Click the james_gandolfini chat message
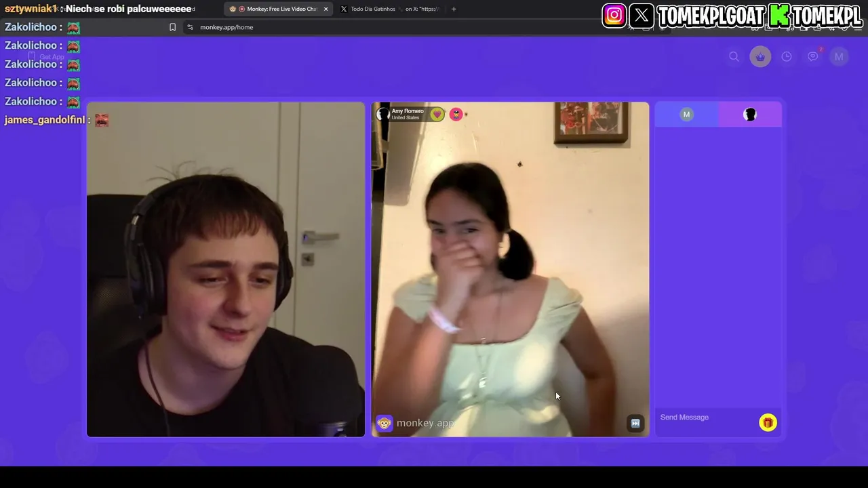868x488 pixels. coord(57,120)
